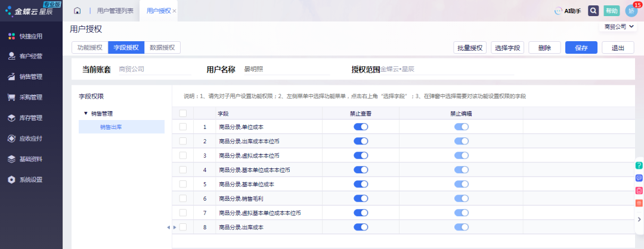Select 销售出库 in the field permission tree
The height and width of the screenshot is (249, 644).
point(122,127)
